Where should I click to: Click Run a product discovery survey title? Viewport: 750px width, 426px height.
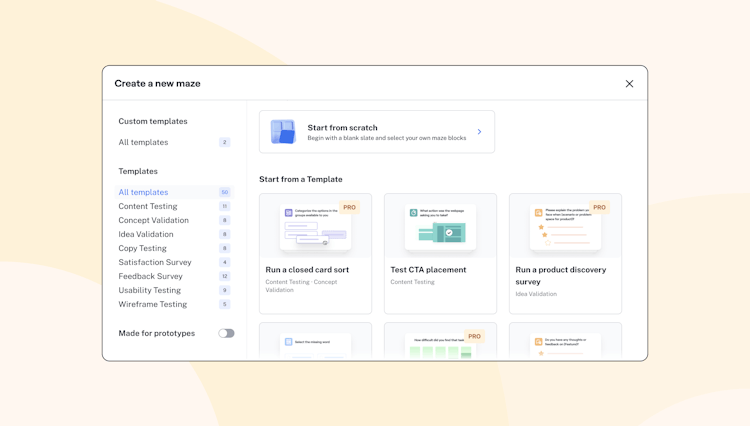(x=561, y=275)
